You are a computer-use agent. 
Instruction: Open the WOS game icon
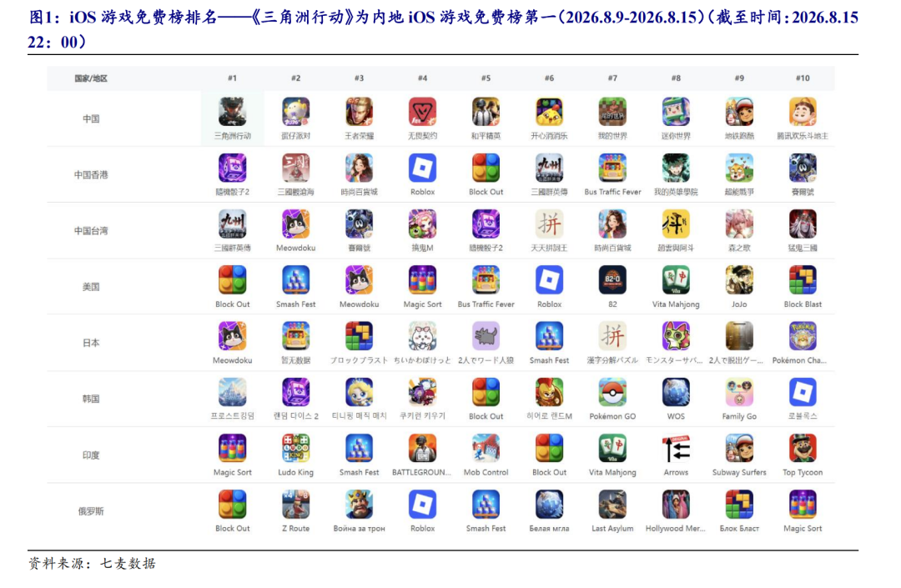676,392
